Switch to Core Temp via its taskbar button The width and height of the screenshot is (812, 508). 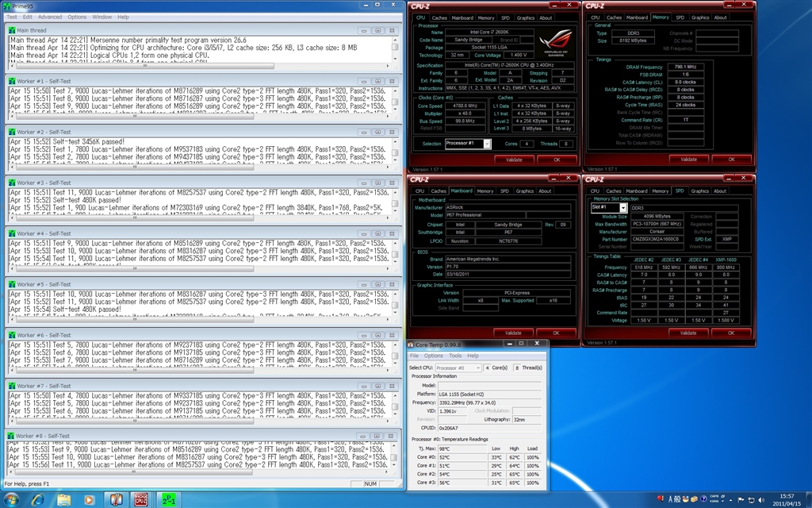pos(116,500)
